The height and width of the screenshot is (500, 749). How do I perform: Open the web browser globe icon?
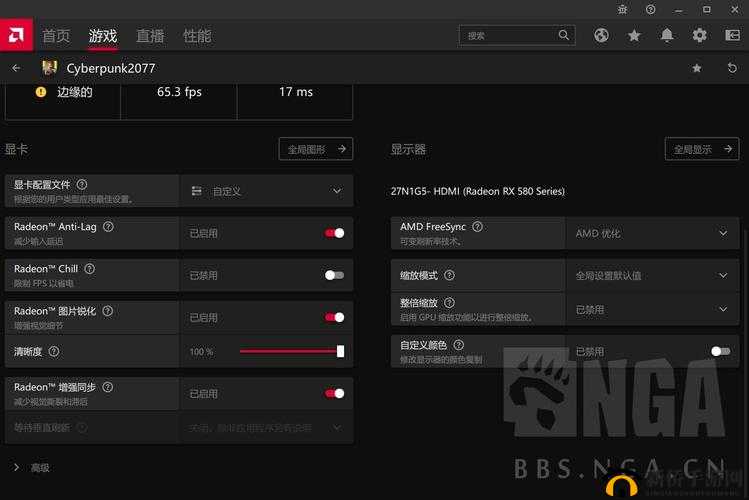click(601, 35)
